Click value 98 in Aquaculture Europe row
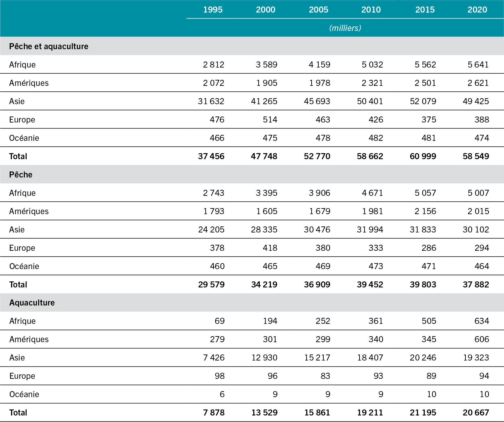This screenshot has height=422, width=504. 220,376
